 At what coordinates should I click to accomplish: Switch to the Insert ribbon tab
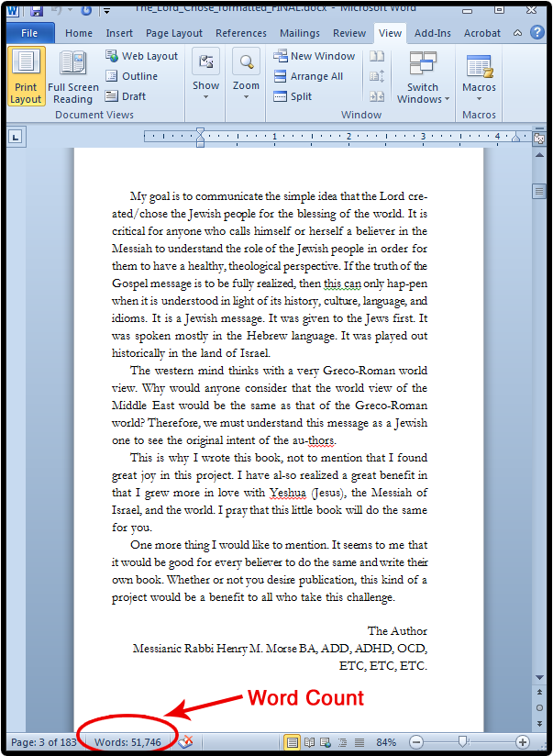tap(119, 33)
